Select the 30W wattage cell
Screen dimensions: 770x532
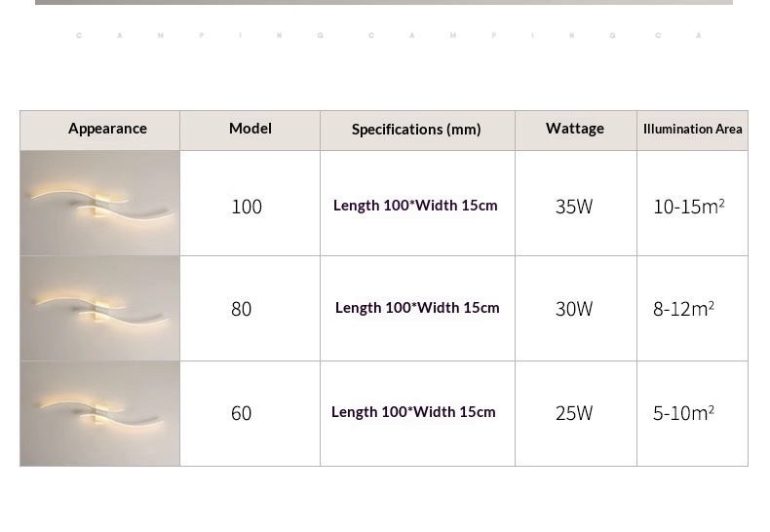point(574,309)
